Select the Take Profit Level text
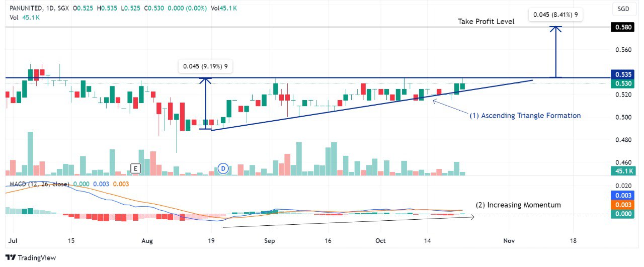The height and width of the screenshot is (267, 644). 486,22
